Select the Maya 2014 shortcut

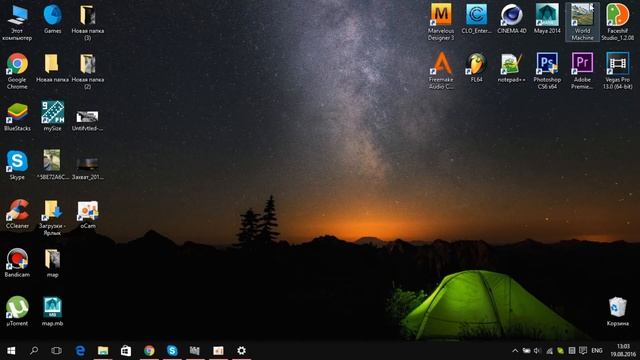(x=547, y=19)
